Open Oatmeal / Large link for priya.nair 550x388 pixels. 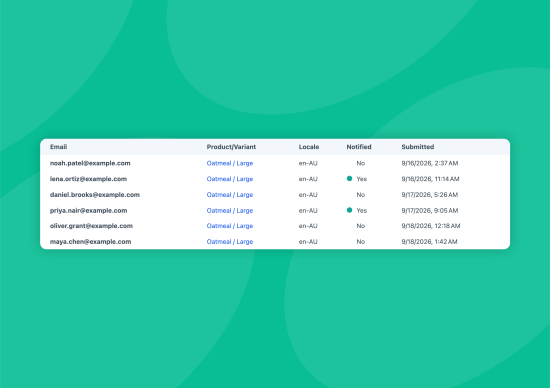(230, 210)
